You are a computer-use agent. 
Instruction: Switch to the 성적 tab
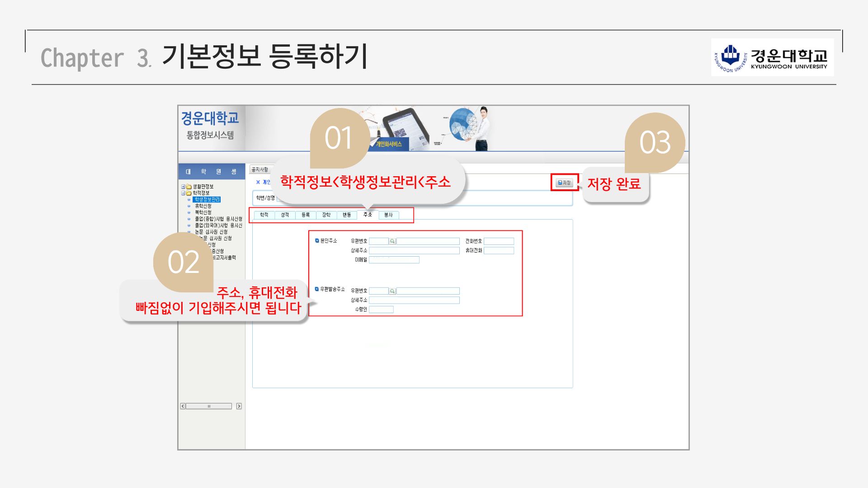[x=285, y=215]
